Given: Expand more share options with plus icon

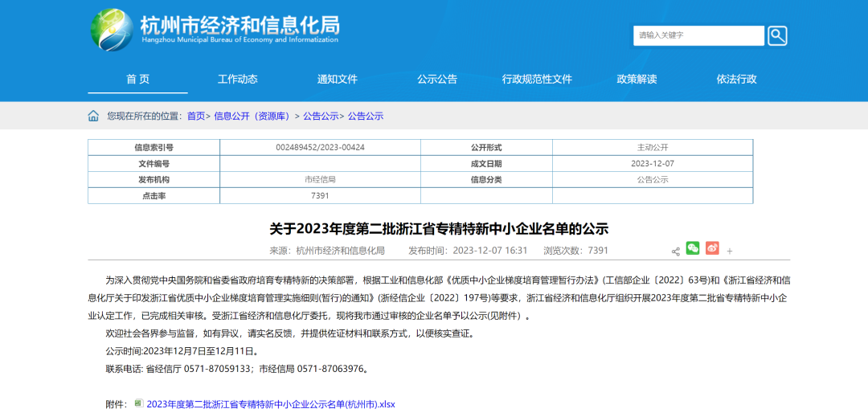Looking at the screenshot, I should pyautogui.click(x=730, y=251).
